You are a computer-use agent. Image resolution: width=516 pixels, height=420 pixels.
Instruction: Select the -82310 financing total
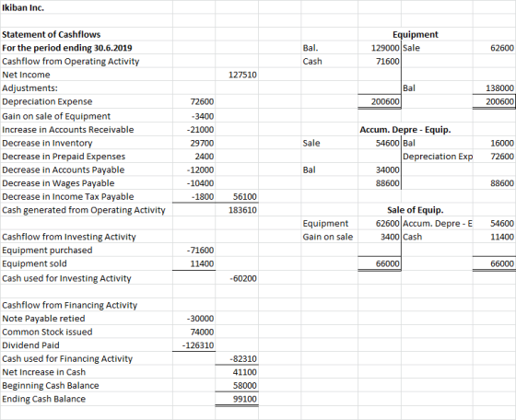(x=243, y=359)
